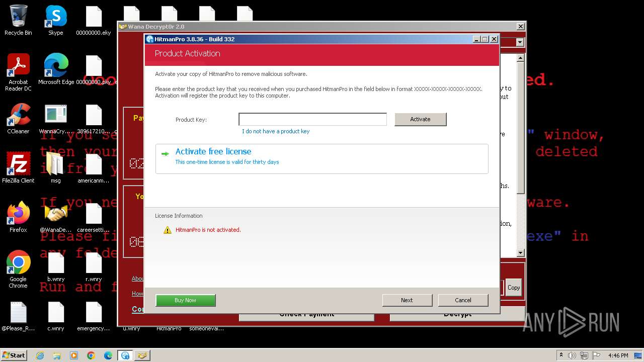Open Firefox desktop icon
The height and width of the screenshot is (362, 644).
pyautogui.click(x=18, y=217)
